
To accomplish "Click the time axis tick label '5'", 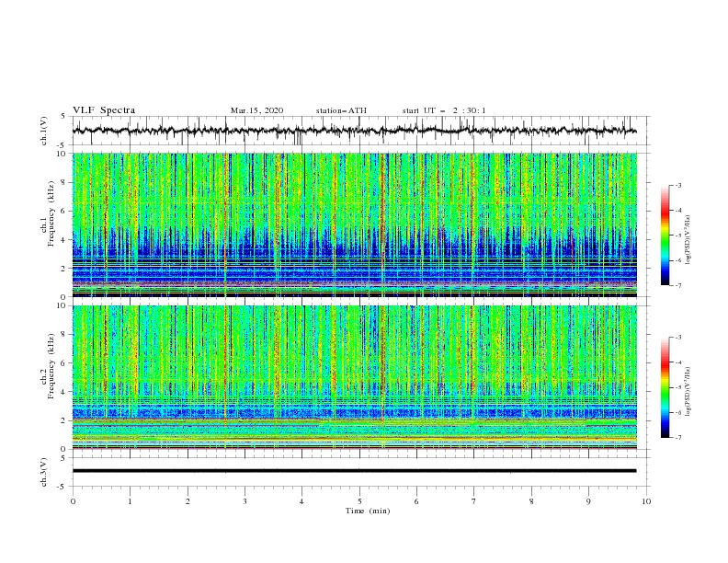I will coord(359,501).
